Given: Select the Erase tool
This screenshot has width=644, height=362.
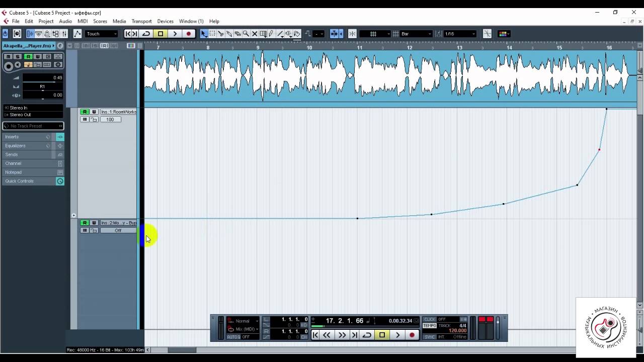Looking at the screenshot, I should point(237,34).
